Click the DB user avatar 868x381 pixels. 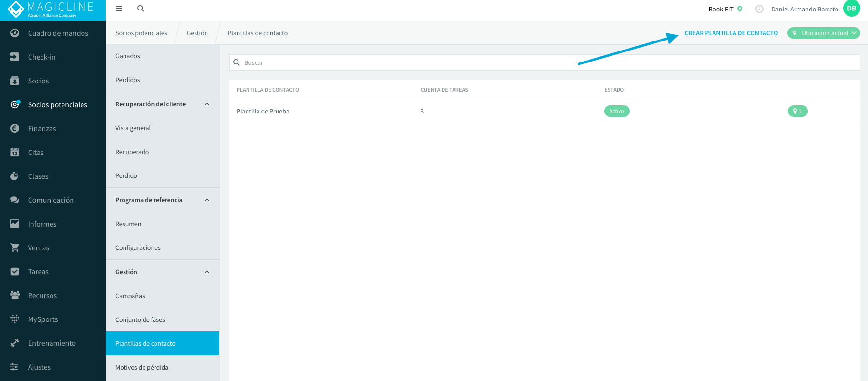[851, 9]
